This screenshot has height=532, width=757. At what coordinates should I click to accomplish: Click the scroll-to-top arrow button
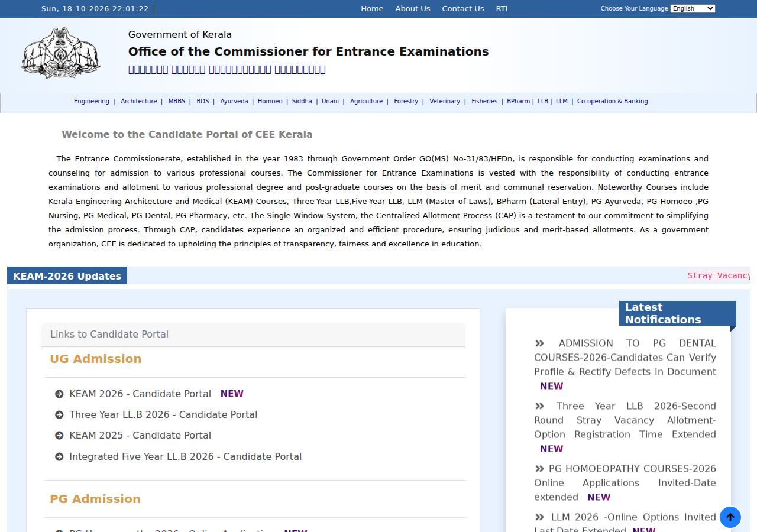pos(730,517)
